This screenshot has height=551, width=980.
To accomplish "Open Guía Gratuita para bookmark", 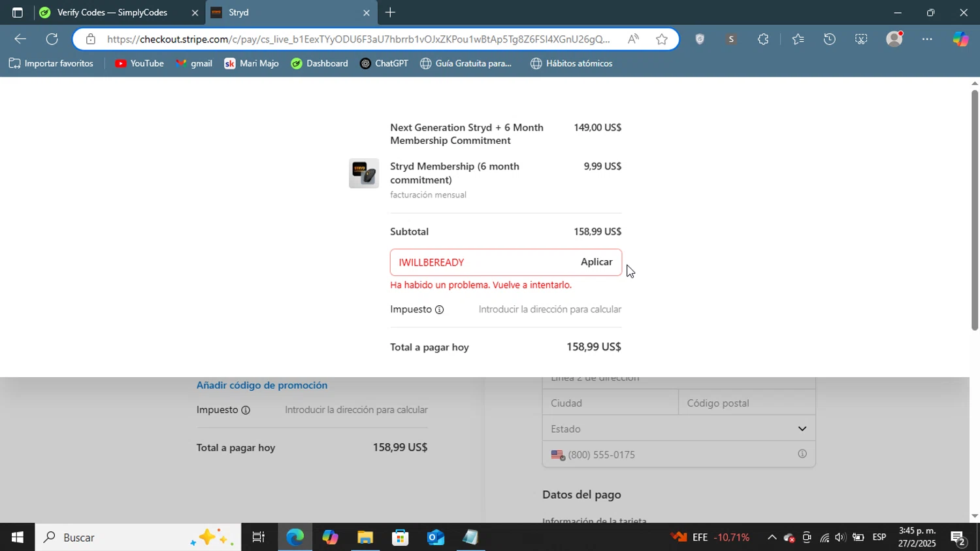I will 466,63.
